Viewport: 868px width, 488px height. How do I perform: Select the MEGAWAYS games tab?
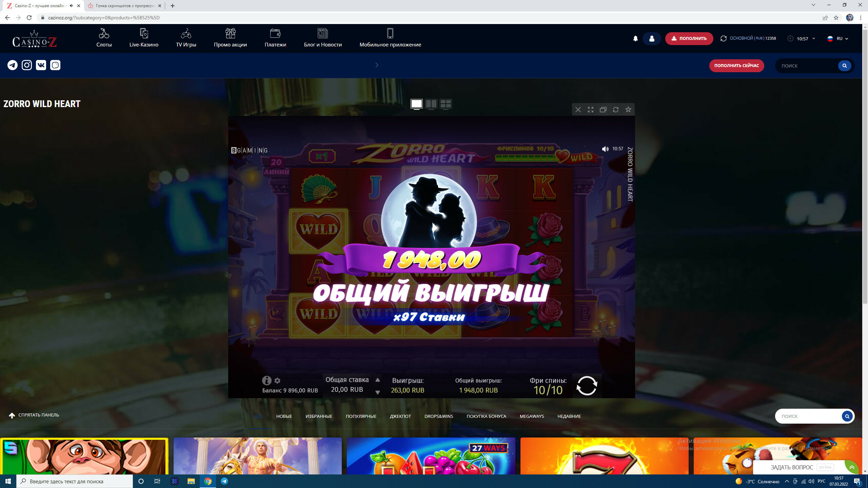pyautogui.click(x=532, y=416)
